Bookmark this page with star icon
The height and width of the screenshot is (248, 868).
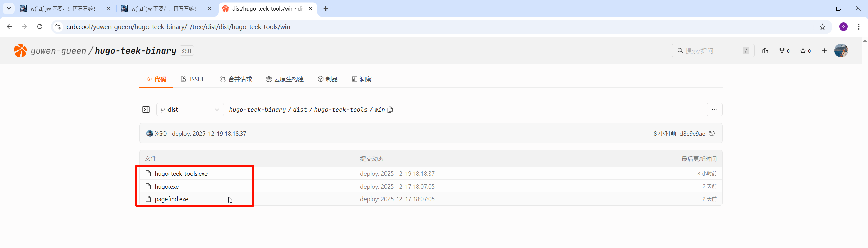point(822,27)
